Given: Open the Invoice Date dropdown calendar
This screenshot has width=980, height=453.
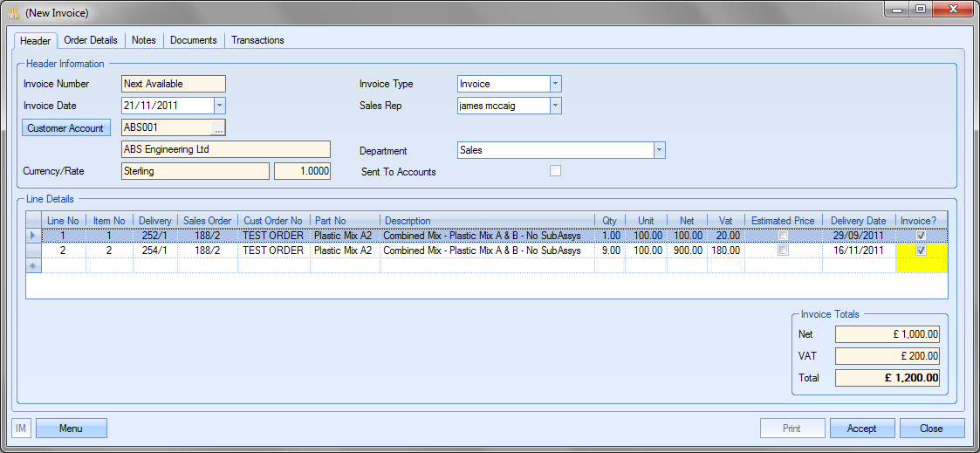Looking at the screenshot, I should [x=219, y=106].
